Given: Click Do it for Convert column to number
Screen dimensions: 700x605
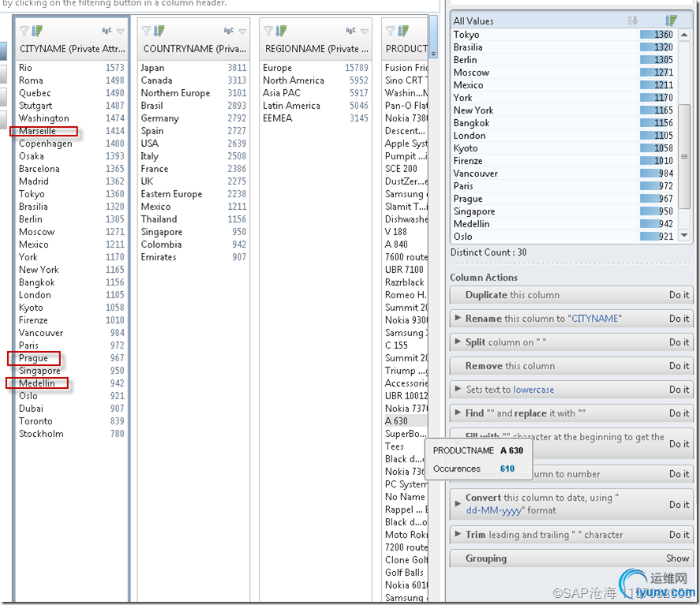Looking at the screenshot, I should (679, 474).
